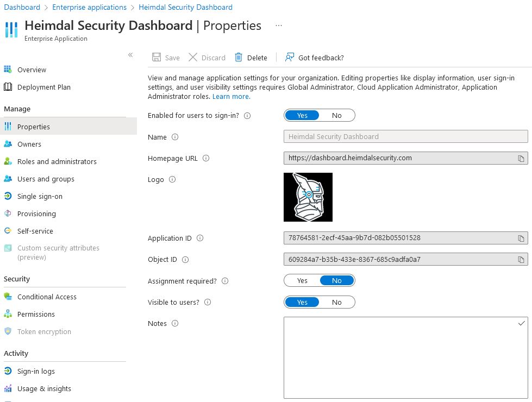Image resolution: width=532 pixels, height=402 pixels.
Task: Click the Name input field
Action: tap(406, 136)
